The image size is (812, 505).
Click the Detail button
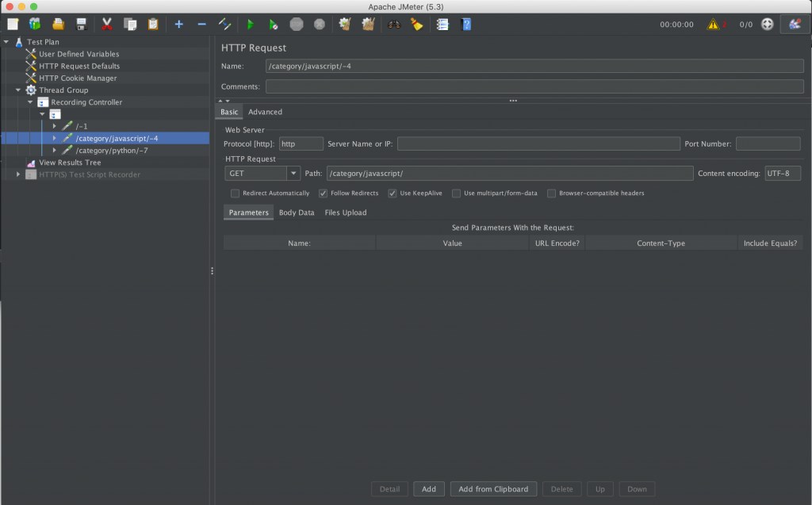[389, 489]
